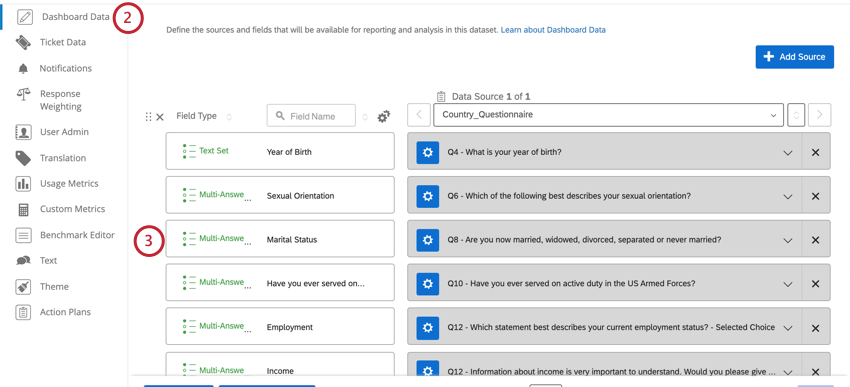Open the Learn about Dashboard Data link
Viewport: 850px width, 387px height.
(x=553, y=30)
